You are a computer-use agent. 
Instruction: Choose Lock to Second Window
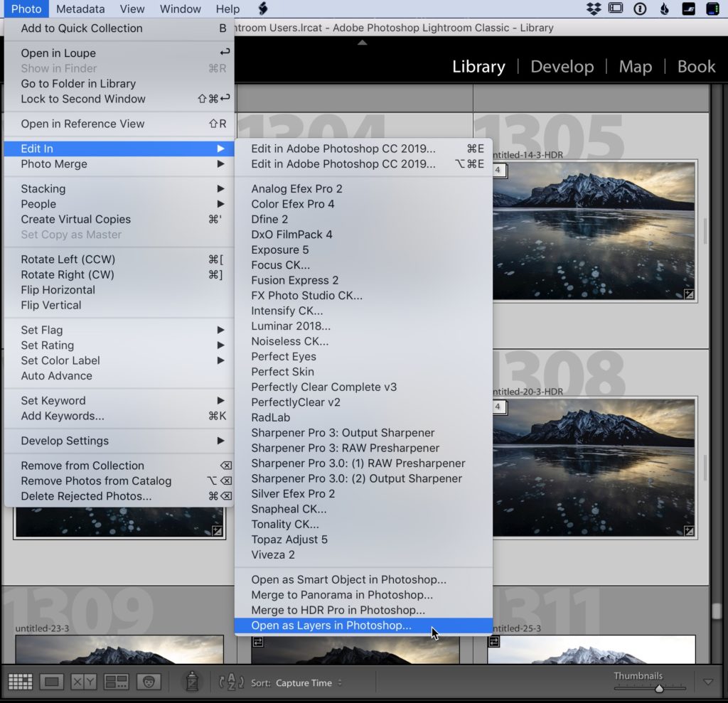(119, 99)
